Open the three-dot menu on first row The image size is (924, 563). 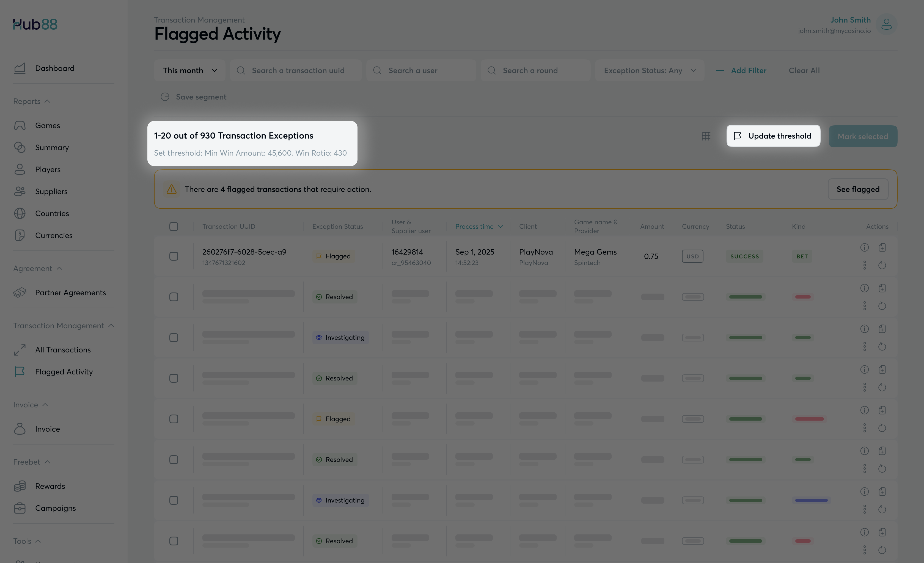click(864, 265)
